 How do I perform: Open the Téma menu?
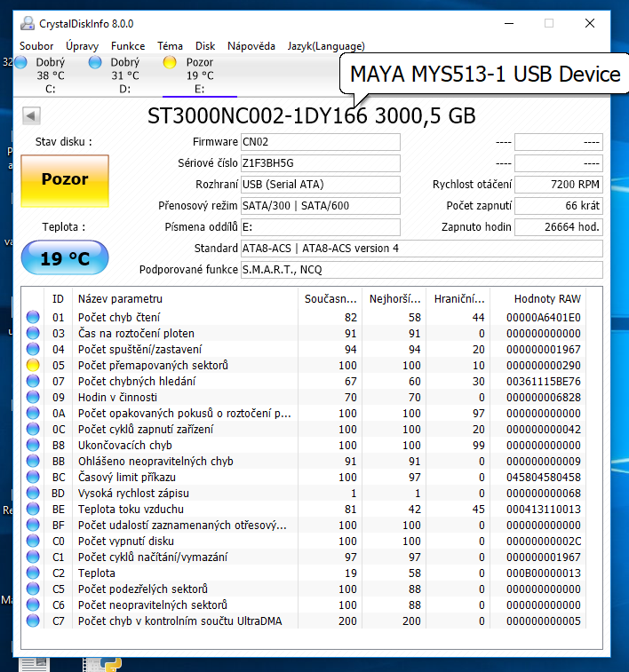[x=170, y=46]
